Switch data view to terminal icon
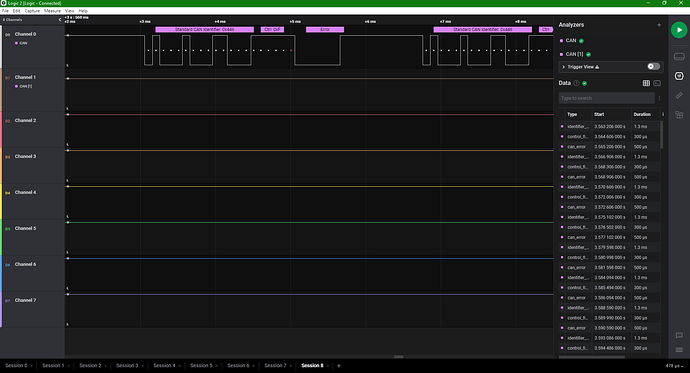The height and width of the screenshot is (373, 690). (657, 83)
